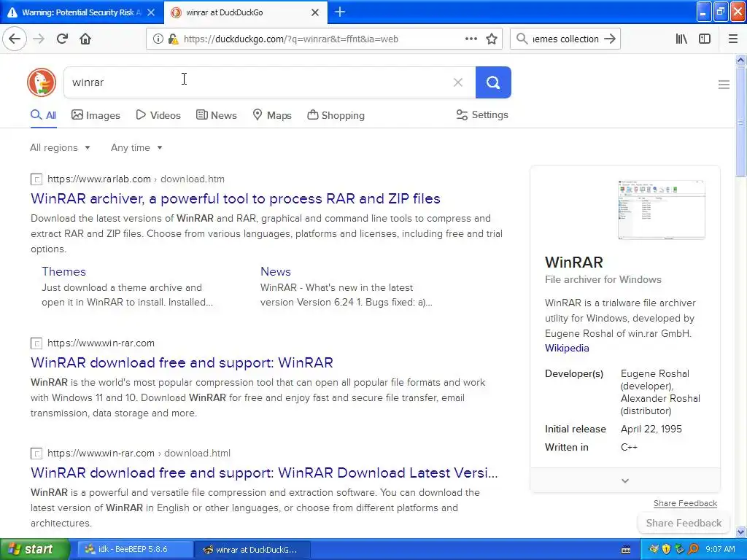Open page actions three-dot menu
The width and height of the screenshot is (747, 560).
tap(471, 39)
